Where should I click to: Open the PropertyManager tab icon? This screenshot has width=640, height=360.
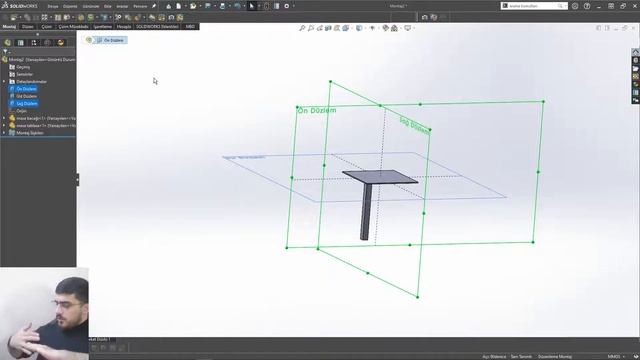point(20,42)
